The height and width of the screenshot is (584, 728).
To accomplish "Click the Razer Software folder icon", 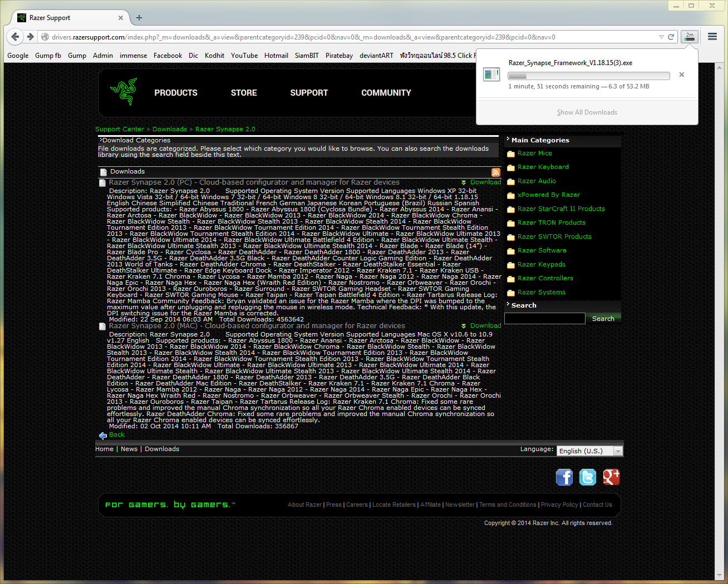I will tap(511, 251).
